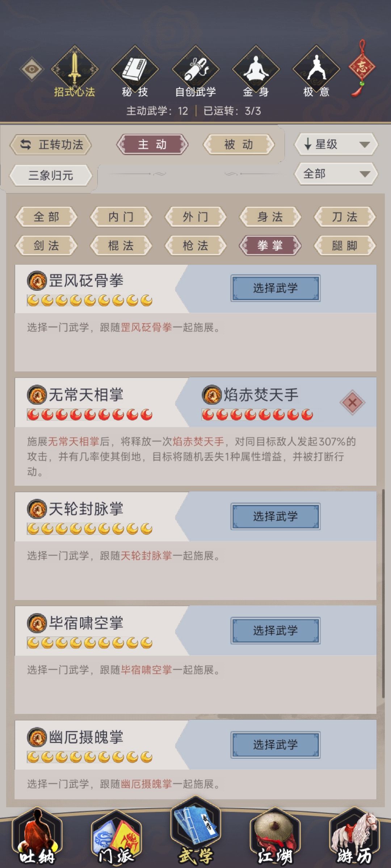Viewport: 391px width, 868px height.
Task: Open 游历 horse icon
Action: pos(354,836)
